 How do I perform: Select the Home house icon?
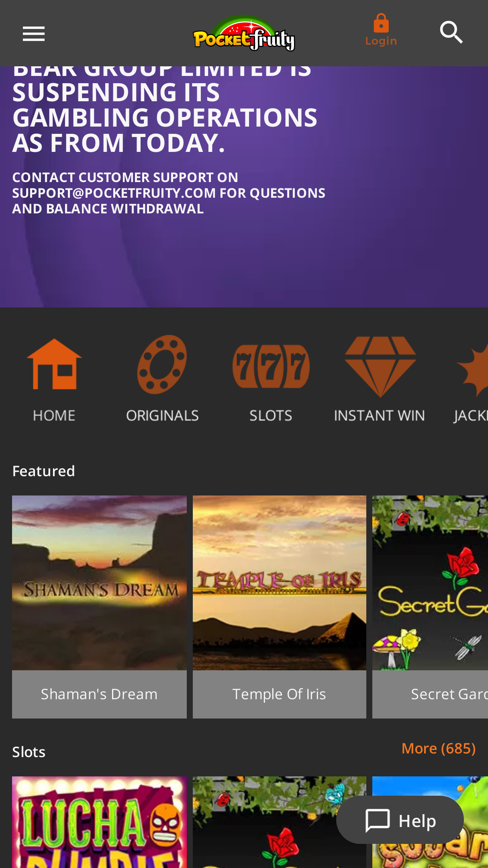click(54, 364)
